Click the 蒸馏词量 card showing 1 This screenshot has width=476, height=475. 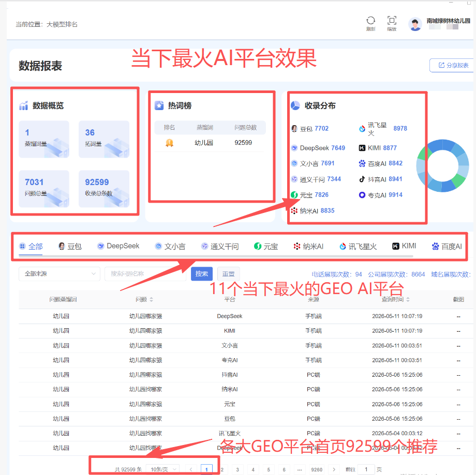tap(44, 139)
